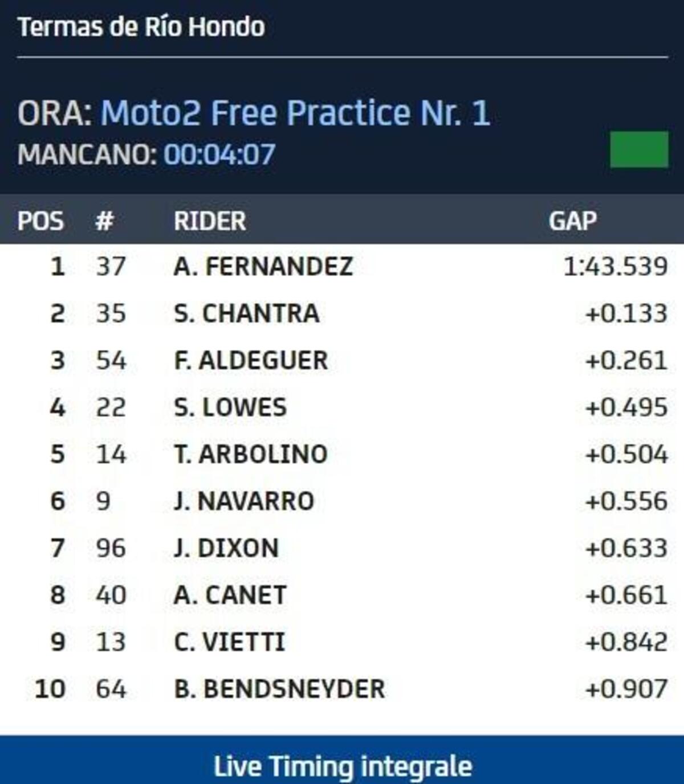
Task: Click the # number column header
Action: pos(104,221)
